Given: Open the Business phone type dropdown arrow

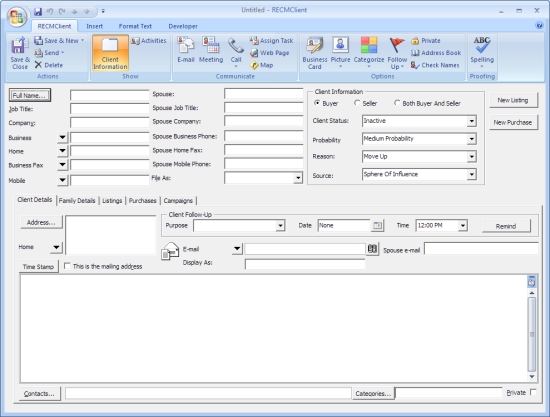Looking at the screenshot, I should click(x=62, y=137).
